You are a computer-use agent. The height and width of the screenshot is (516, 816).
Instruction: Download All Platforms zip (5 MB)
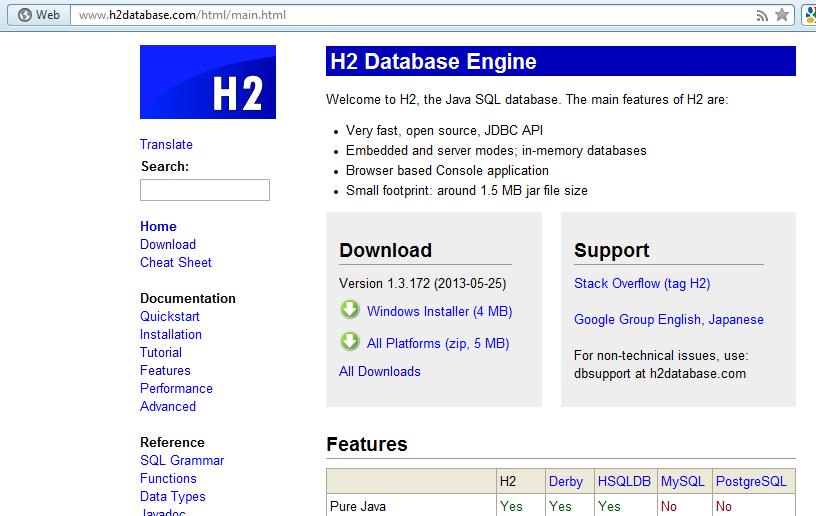[x=438, y=343]
